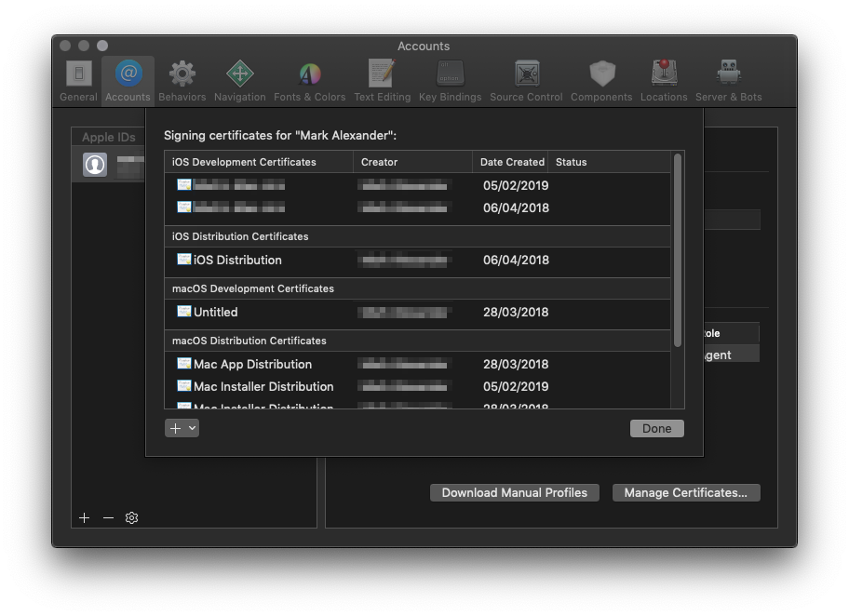Image resolution: width=849 pixels, height=616 pixels.
Task: Click Download Manual Profiles button
Action: point(514,493)
